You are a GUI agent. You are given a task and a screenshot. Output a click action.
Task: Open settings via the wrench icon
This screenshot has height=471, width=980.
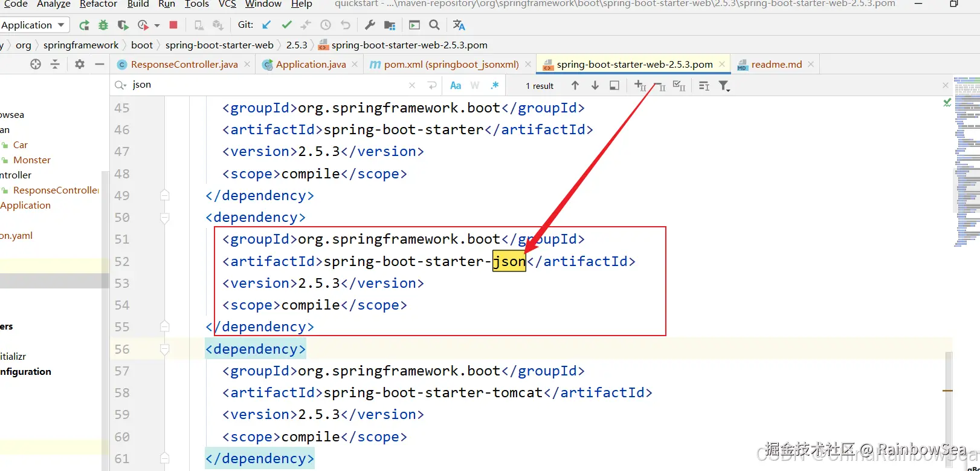[x=370, y=25]
